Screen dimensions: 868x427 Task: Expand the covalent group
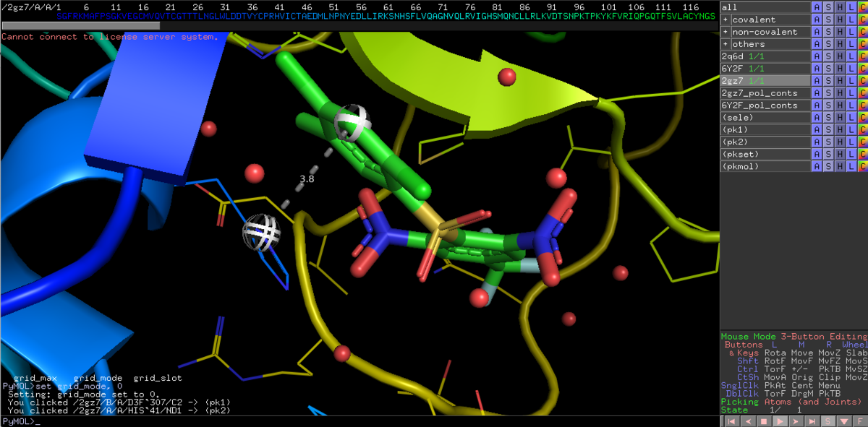pos(726,20)
